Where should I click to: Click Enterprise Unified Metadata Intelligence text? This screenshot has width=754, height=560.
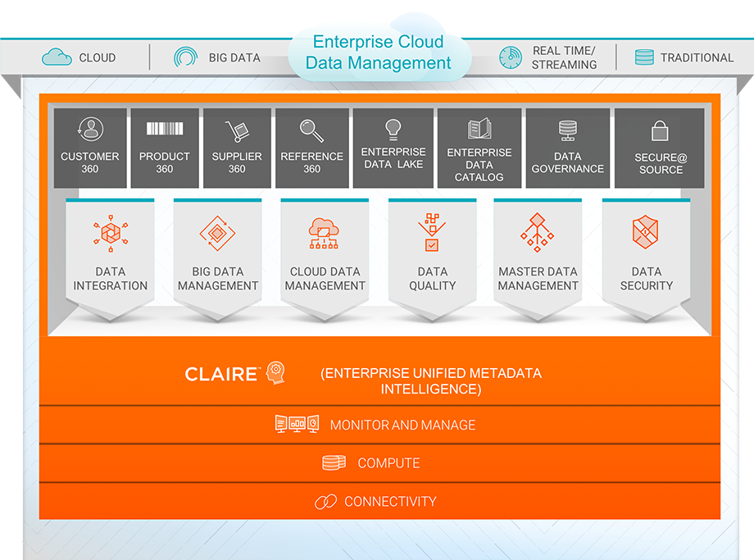pyautogui.click(x=431, y=381)
